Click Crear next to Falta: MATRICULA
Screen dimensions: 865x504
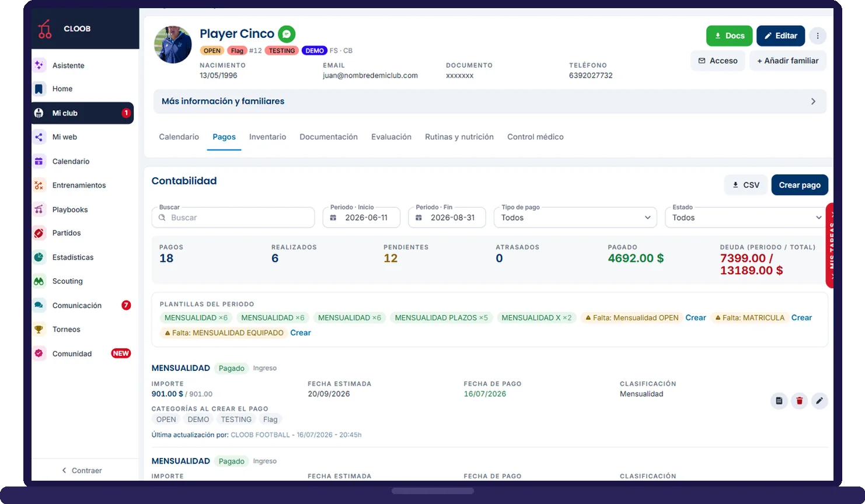(x=801, y=318)
